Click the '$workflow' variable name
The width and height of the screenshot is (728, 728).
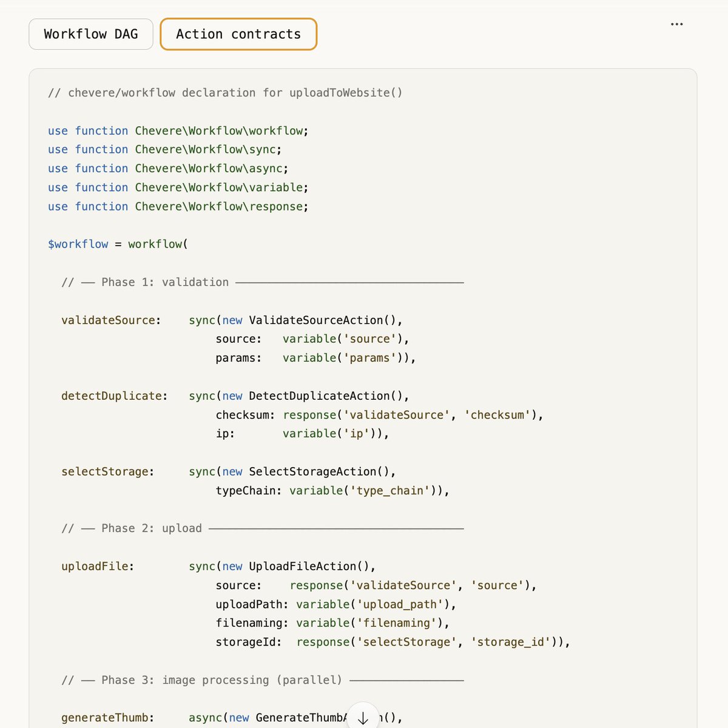pyautogui.click(x=78, y=244)
